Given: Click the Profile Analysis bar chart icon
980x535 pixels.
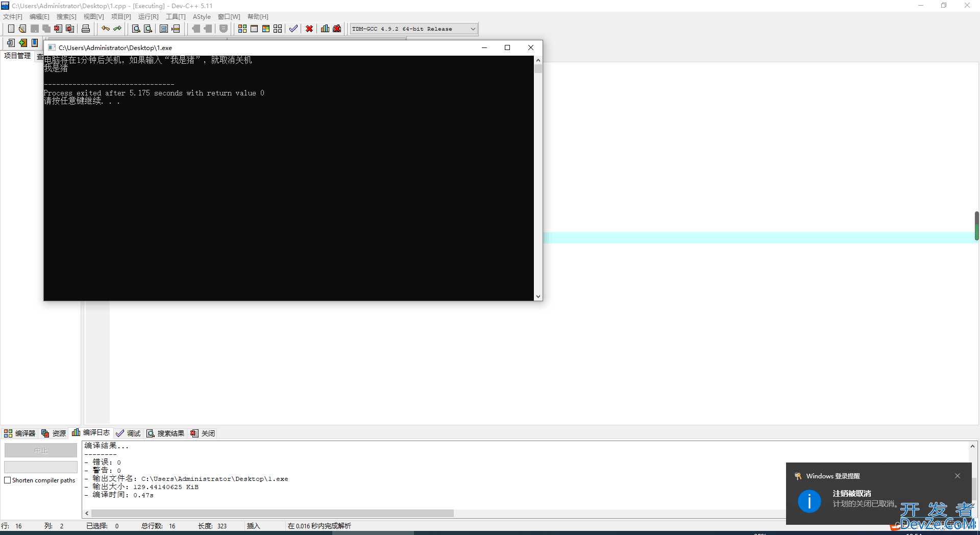Looking at the screenshot, I should 325,29.
